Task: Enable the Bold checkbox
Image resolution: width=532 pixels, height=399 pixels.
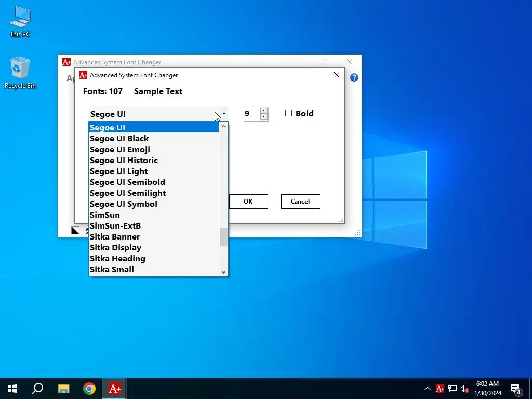Action: pos(288,113)
